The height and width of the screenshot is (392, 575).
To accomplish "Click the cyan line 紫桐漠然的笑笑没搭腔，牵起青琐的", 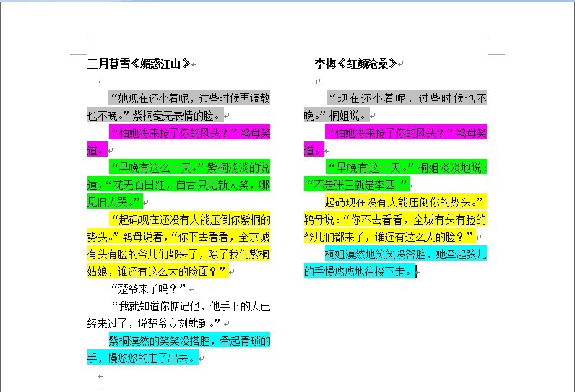I will (x=189, y=341).
